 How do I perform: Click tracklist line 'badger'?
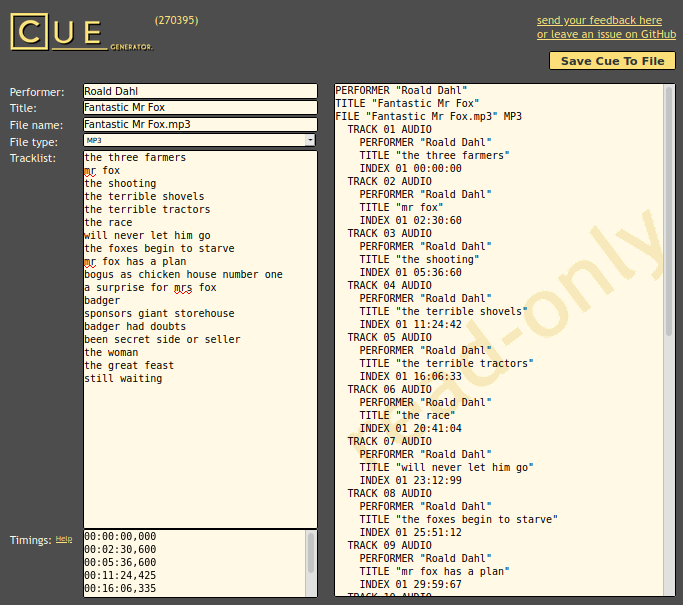(102, 301)
